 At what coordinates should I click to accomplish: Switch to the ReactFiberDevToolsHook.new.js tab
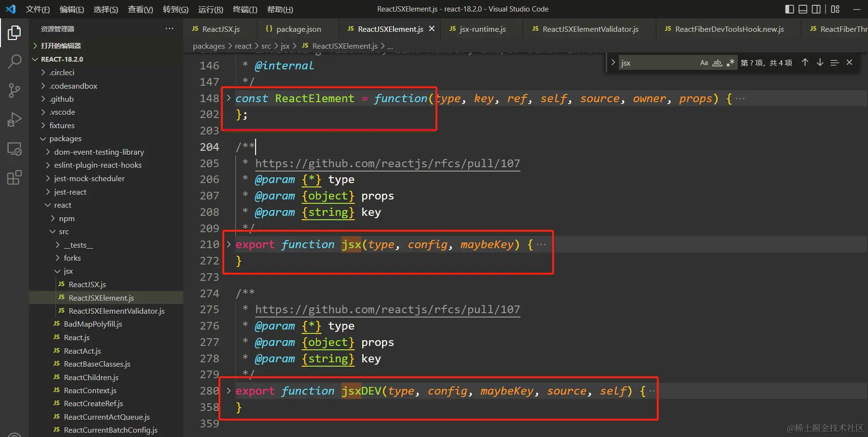click(x=729, y=29)
